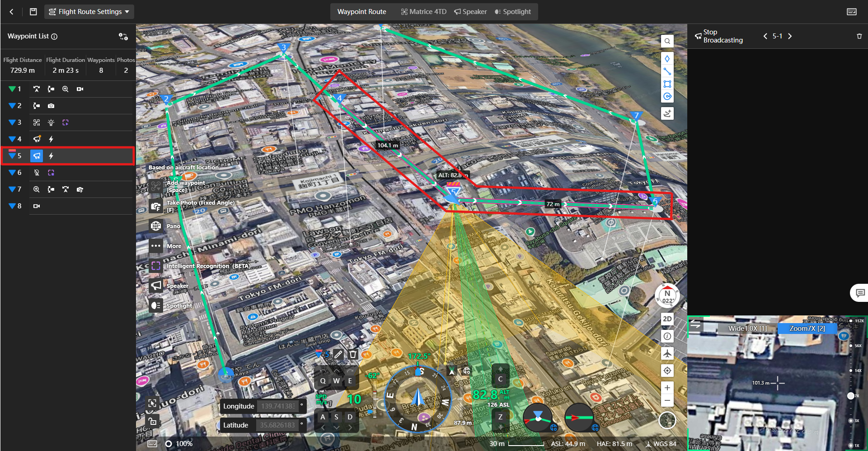Click the add route path tool
Viewport: 868px width, 451px height.
point(667,113)
